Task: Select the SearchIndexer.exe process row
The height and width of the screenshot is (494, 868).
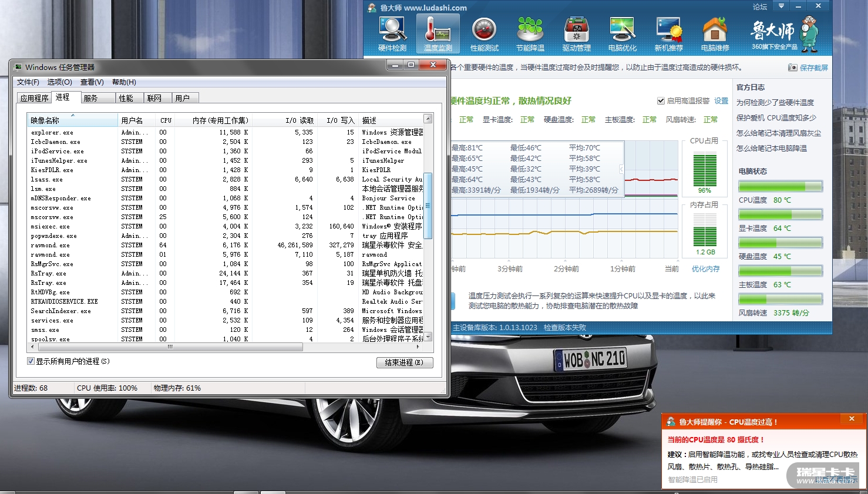Action: [226, 311]
